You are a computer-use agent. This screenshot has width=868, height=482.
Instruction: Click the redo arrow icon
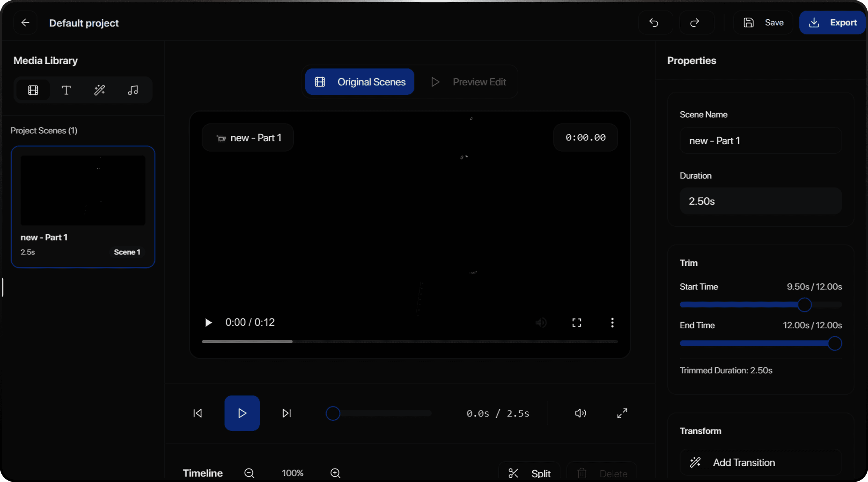point(695,23)
